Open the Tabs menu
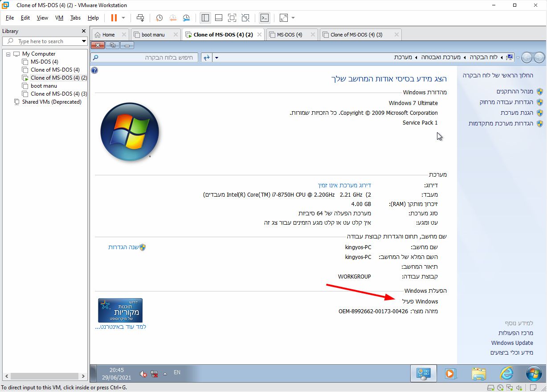Viewport: 547px width, 392px height. click(75, 18)
